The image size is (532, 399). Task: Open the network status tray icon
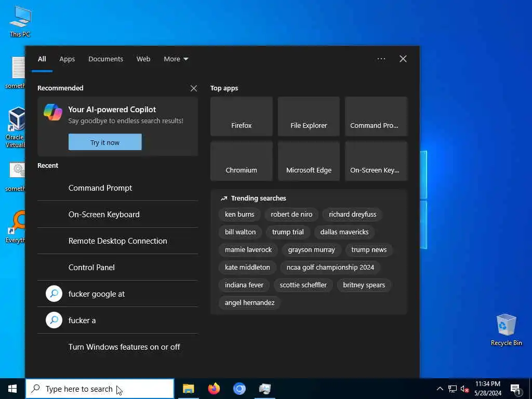pos(453,389)
